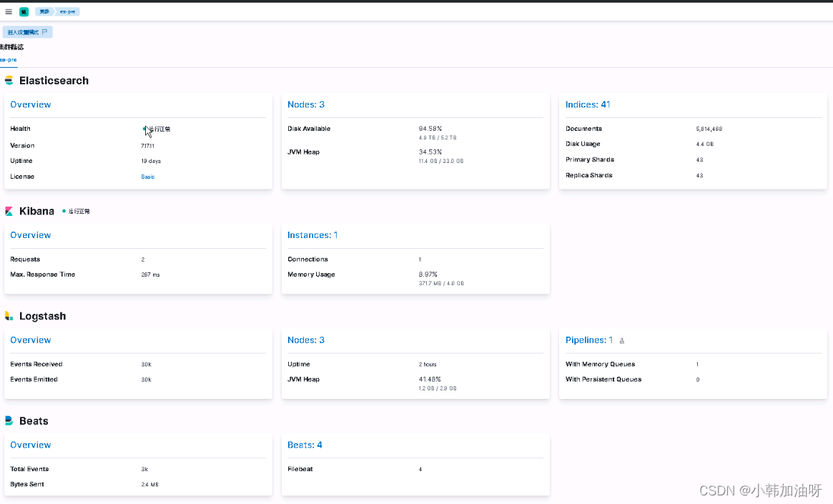The image size is (833, 504).
Task: Click Disk Available value 94.58%
Action: (430, 129)
